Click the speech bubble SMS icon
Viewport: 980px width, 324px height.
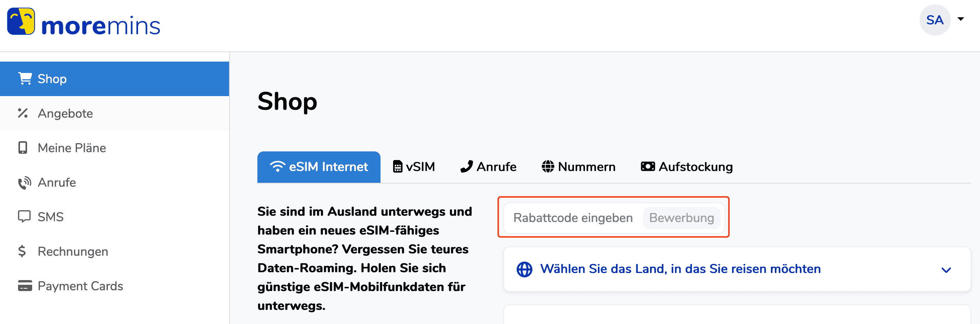coord(24,217)
